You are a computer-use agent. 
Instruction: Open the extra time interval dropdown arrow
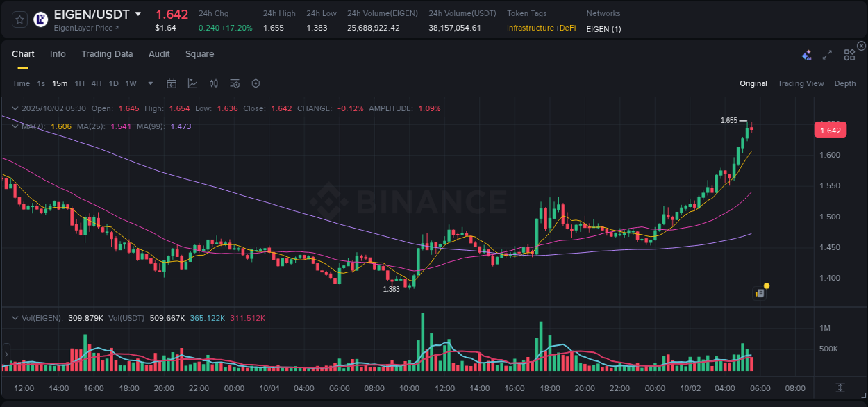[x=149, y=83]
